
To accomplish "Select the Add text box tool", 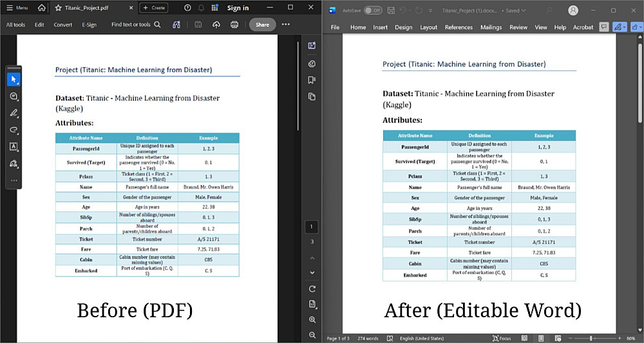I will (14, 147).
